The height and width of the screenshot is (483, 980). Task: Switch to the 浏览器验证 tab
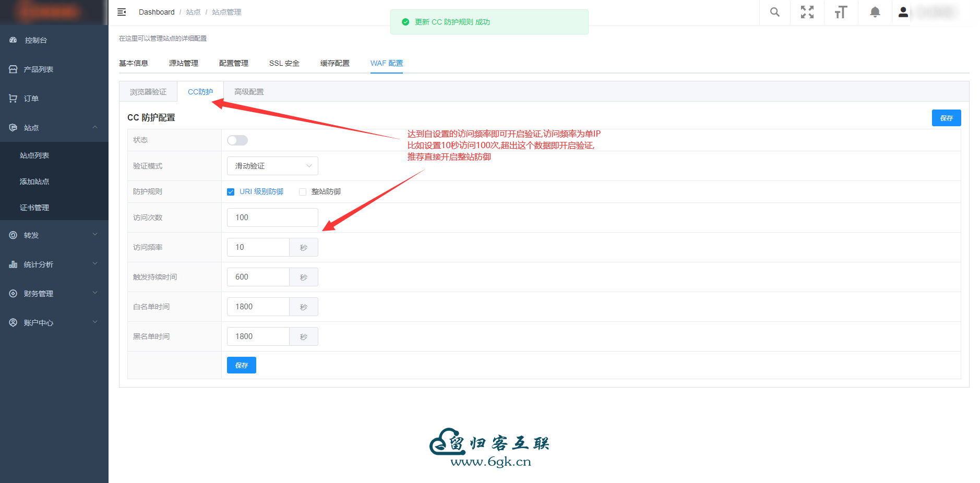coord(148,92)
